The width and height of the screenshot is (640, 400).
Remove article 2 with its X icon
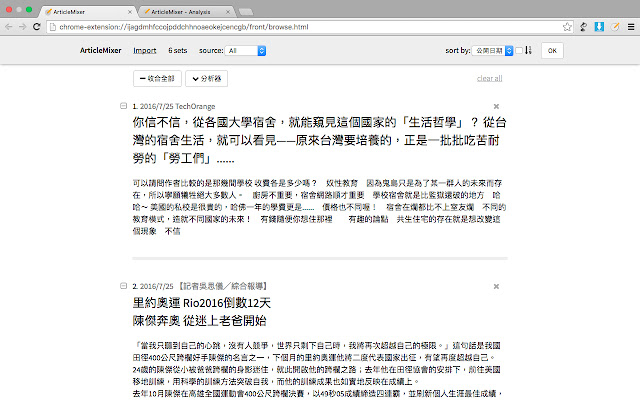[x=496, y=287]
